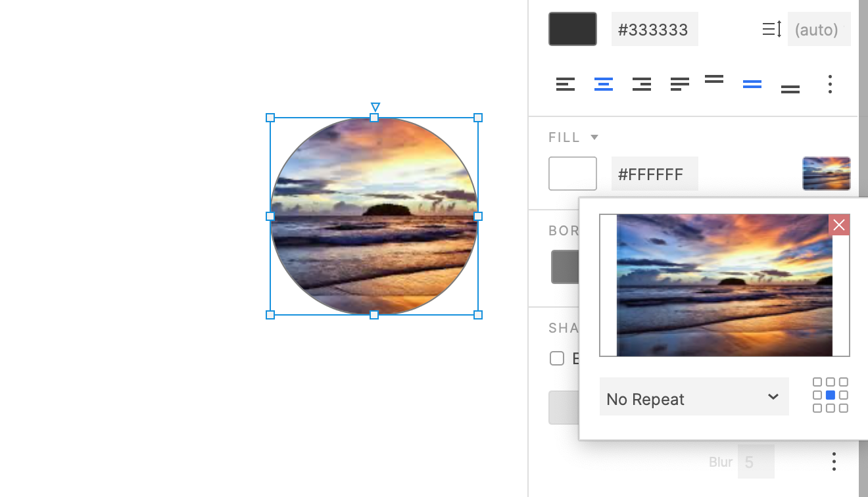Image resolution: width=868 pixels, height=497 pixels.
Task: Apply justify text alignment
Action: (680, 84)
